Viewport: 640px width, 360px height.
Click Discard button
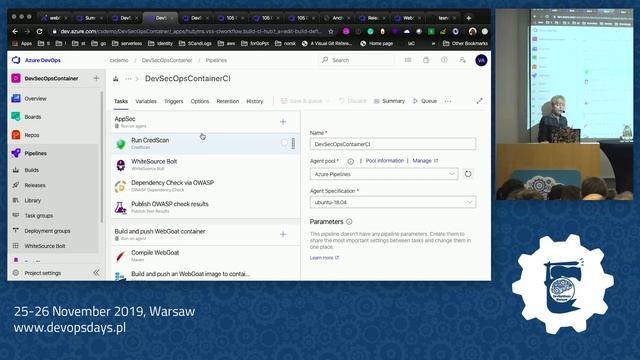352,101
